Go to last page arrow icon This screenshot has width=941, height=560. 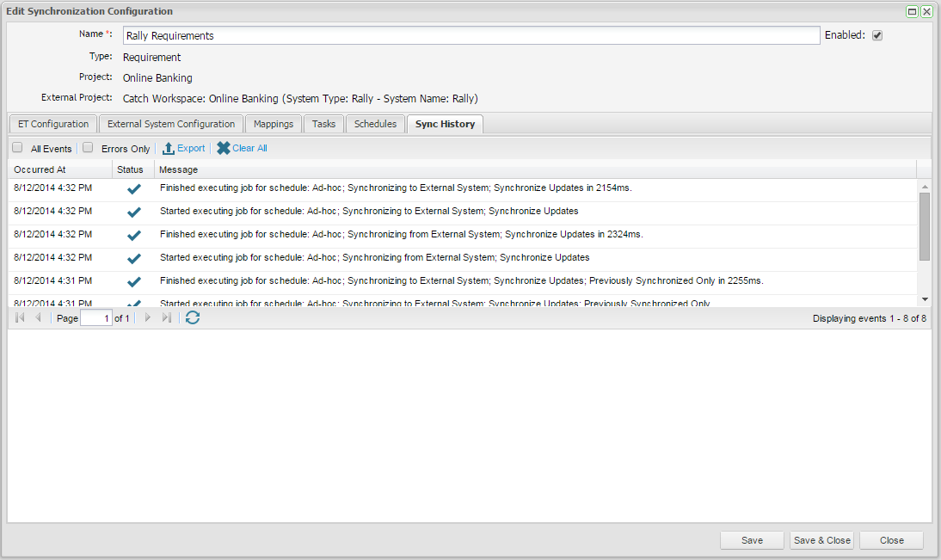[x=167, y=318]
